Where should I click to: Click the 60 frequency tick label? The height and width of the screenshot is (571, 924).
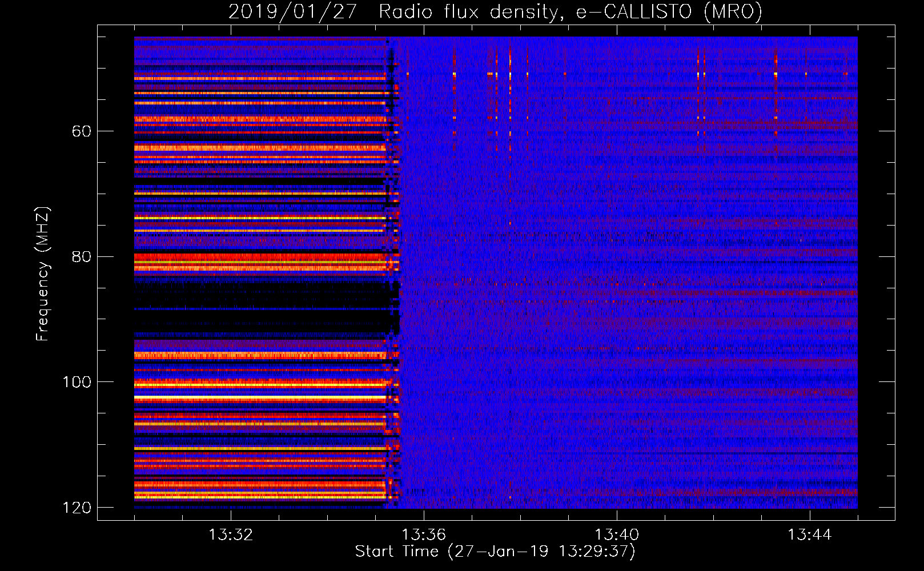coord(82,131)
